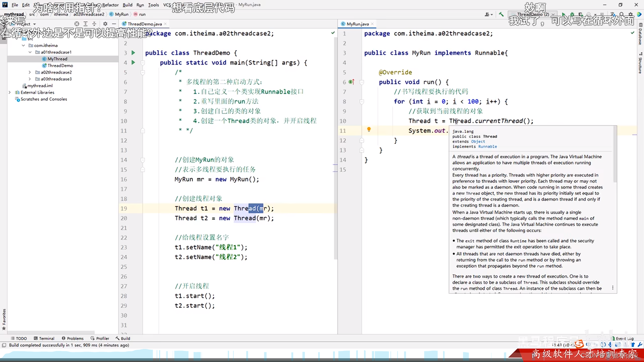The height and width of the screenshot is (362, 644).
Task: Open ThreadDemo (2) run configuration dropdown
Action: click(x=533, y=14)
